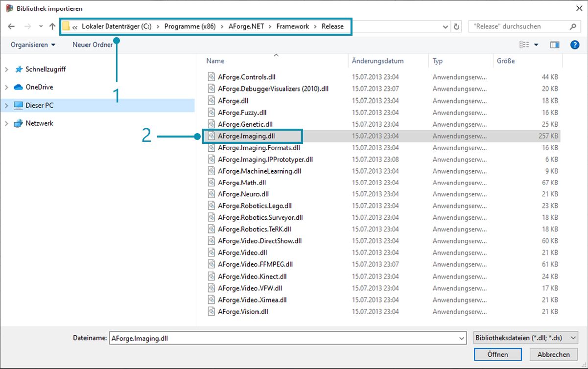Open the Bibliotheksdateien file type dropdown
Image resolution: width=588 pixels, height=369 pixels.
coord(526,338)
